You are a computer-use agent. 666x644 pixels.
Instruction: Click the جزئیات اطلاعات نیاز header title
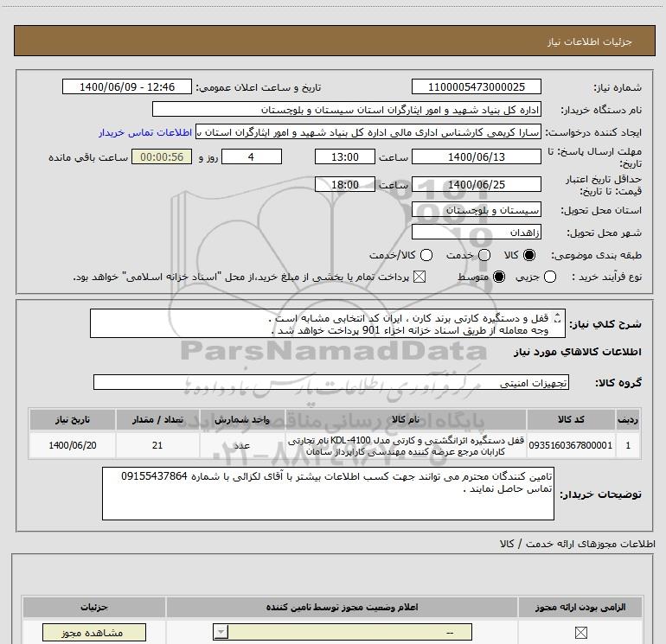point(590,41)
